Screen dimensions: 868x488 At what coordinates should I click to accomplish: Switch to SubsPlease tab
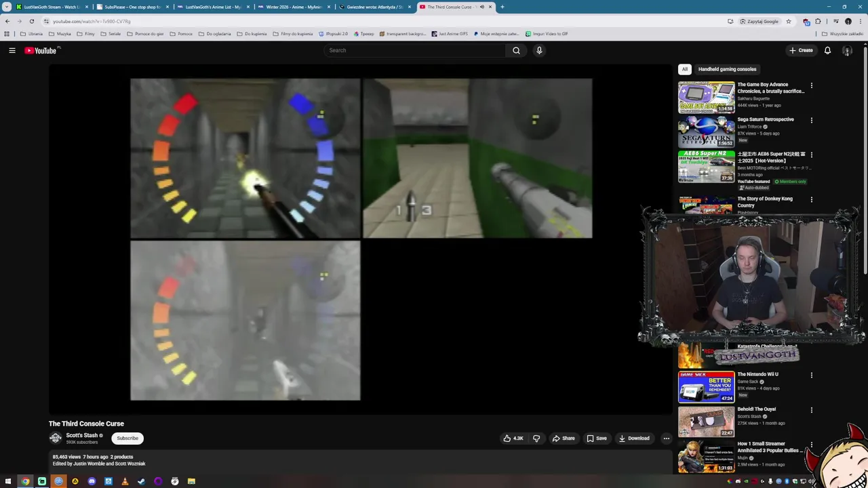tap(132, 7)
